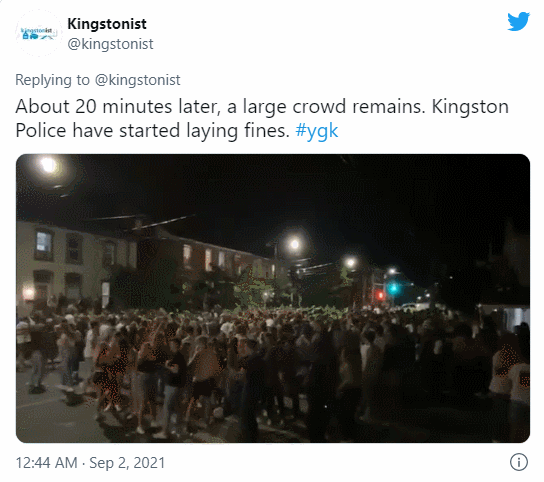The width and height of the screenshot is (544, 482).
Task: Click the lit upstairs window in the video
Action: (x=44, y=242)
